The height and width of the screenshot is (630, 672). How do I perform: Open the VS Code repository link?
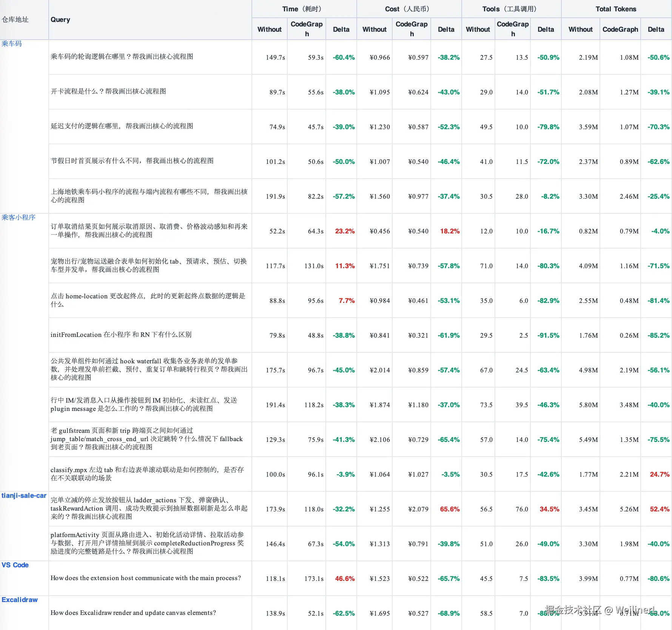(15, 565)
